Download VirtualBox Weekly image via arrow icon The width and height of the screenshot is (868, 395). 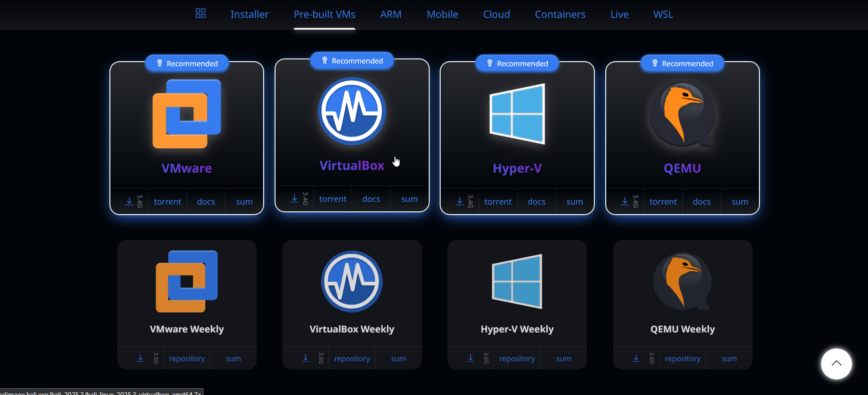pyautogui.click(x=306, y=358)
